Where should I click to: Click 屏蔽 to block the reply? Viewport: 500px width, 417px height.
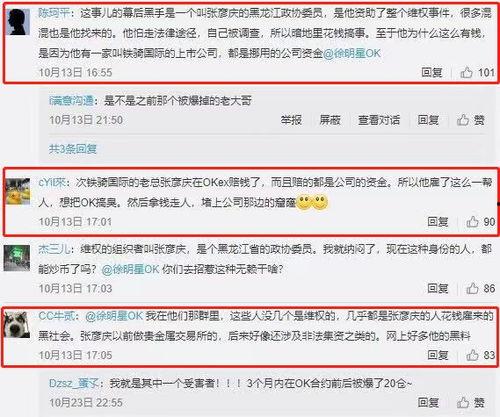(330, 120)
